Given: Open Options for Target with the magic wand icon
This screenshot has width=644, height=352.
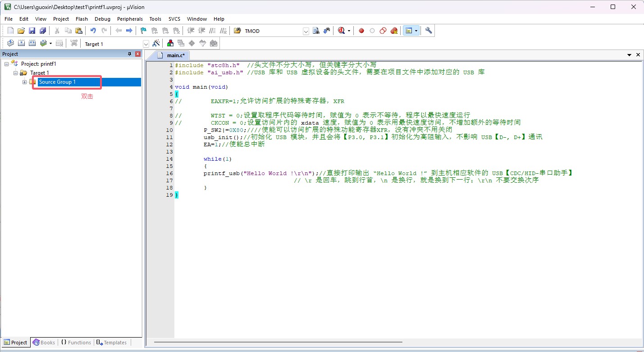Looking at the screenshot, I should point(156,43).
